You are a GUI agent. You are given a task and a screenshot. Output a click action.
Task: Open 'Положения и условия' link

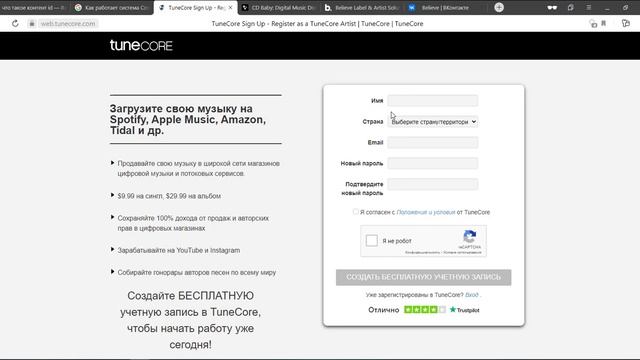(426, 212)
